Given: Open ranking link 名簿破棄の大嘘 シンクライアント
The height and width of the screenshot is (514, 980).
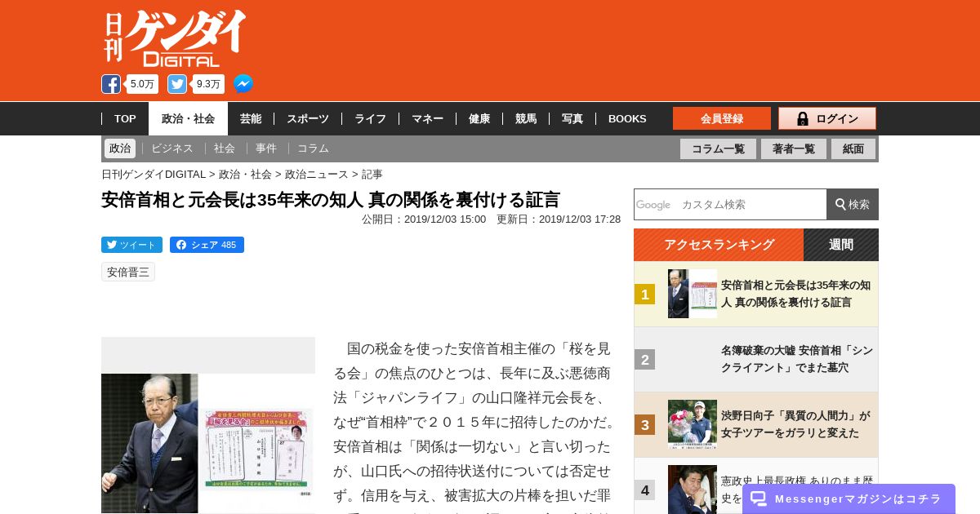Looking at the screenshot, I should pyautogui.click(x=797, y=359).
